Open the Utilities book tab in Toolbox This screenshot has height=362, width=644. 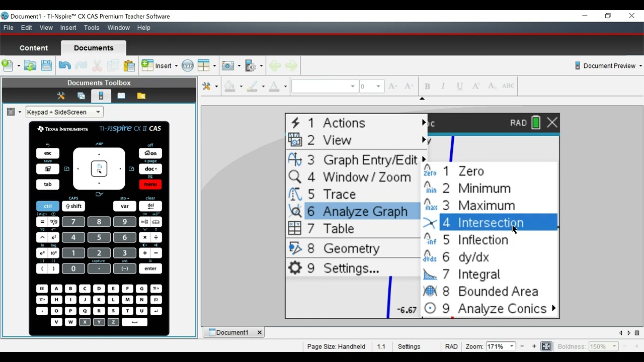tap(121, 96)
